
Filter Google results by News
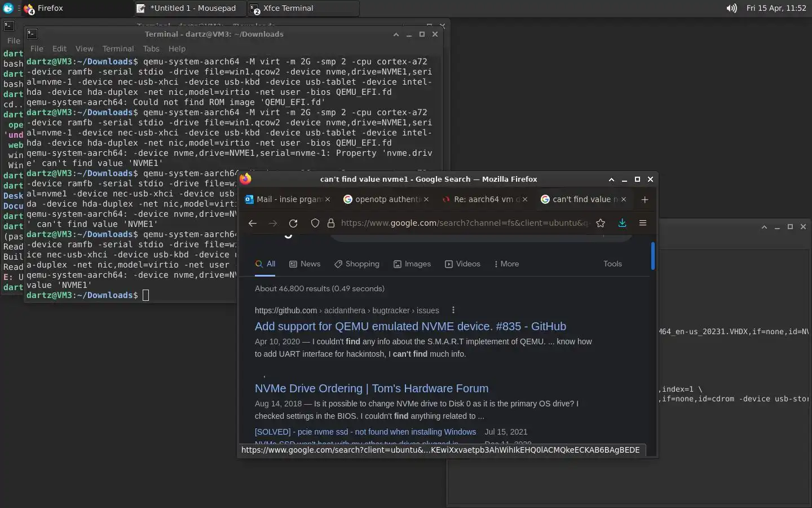coord(304,264)
